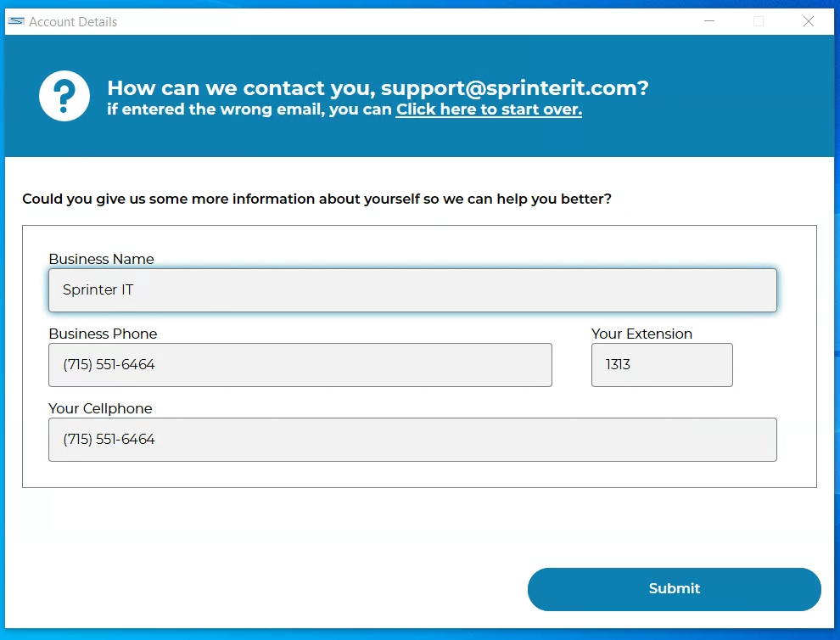Click the Your Cellphone label
The width and height of the screenshot is (840, 640).
(100, 408)
